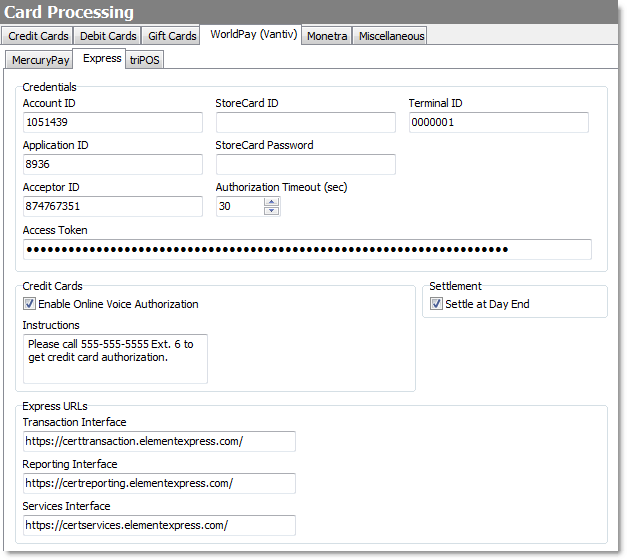This screenshot has height=560, width=627.
Task: Click the Credentials group label
Action: pos(49,87)
